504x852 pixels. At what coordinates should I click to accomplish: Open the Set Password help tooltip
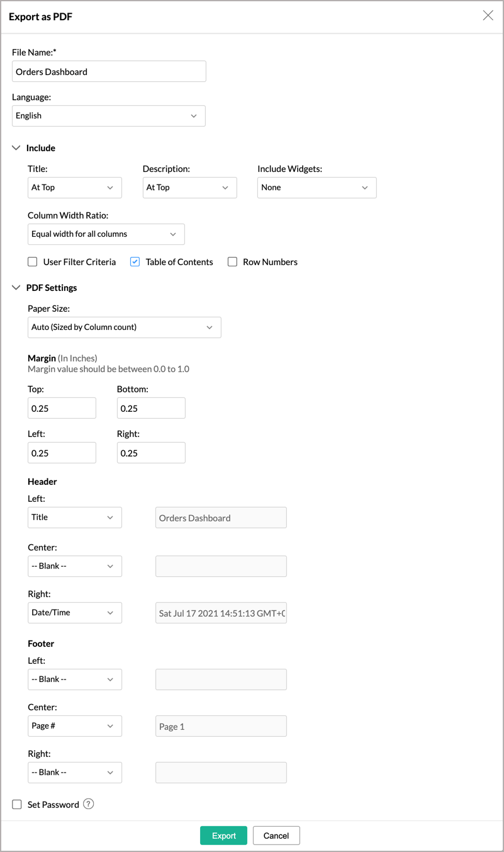point(88,804)
